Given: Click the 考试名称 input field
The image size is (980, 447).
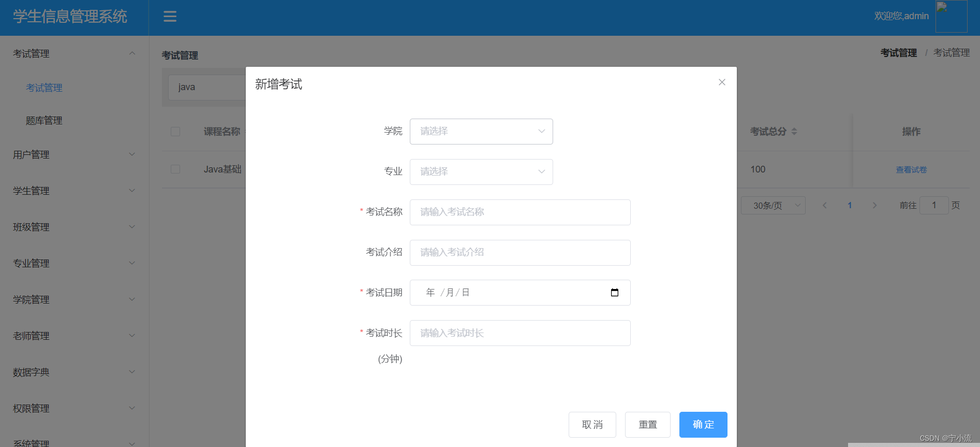Looking at the screenshot, I should [520, 212].
